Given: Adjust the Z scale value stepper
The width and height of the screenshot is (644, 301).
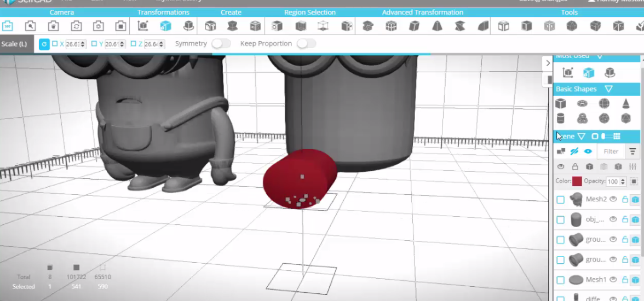Looking at the screenshot, I should [162, 44].
